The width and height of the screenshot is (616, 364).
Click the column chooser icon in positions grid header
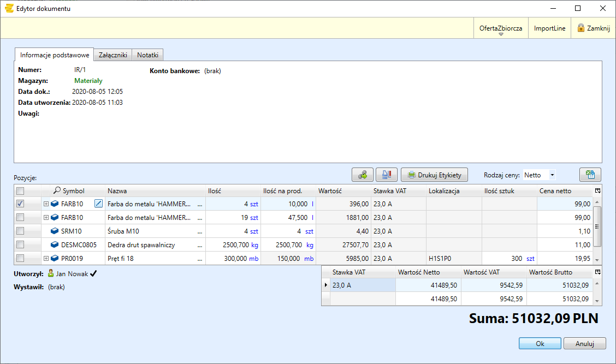coord(597,190)
